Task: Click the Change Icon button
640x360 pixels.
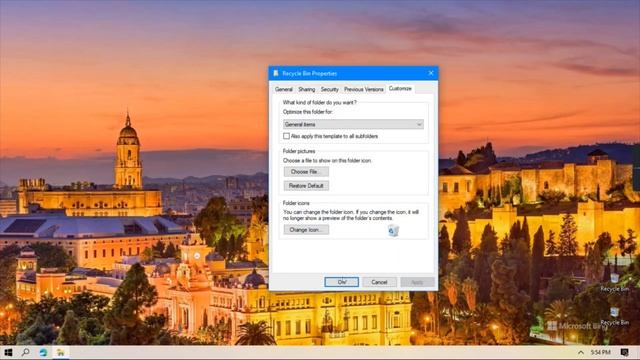Action: (306, 230)
